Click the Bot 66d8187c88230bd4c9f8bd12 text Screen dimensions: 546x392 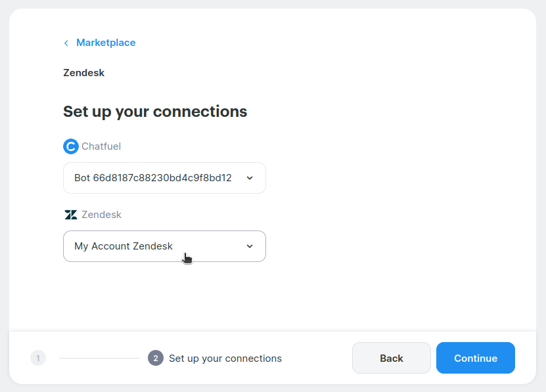pyautogui.click(x=153, y=178)
